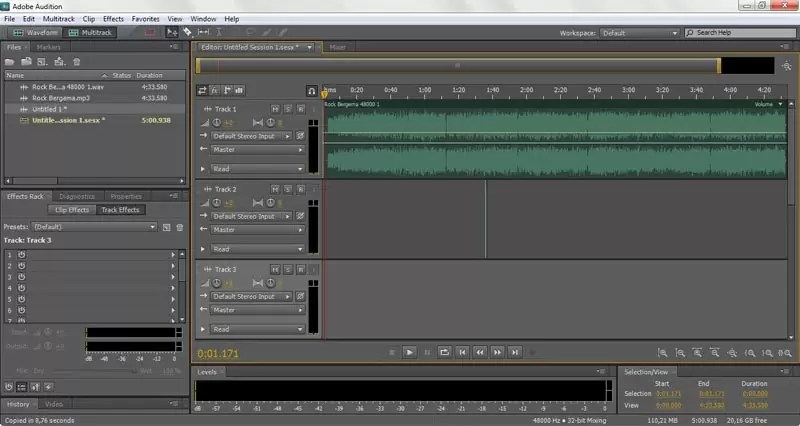
Task: Open the Track 1 Read automation mode dropdown
Action: [x=258, y=169]
